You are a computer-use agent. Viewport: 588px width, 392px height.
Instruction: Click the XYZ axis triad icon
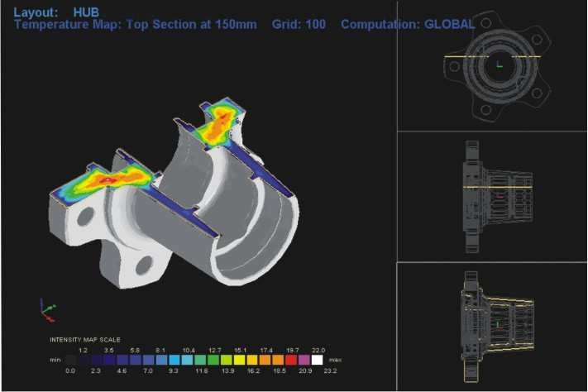(47, 310)
